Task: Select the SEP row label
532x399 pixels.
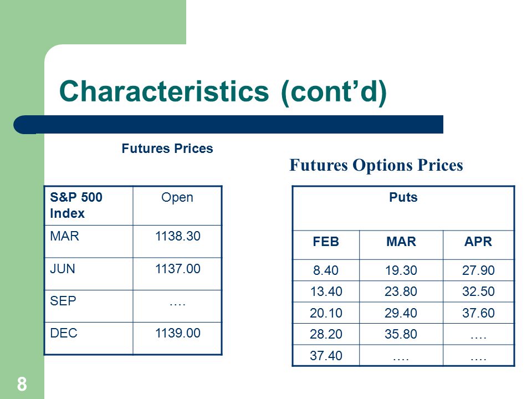Action: pyautogui.click(x=63, y=300)
